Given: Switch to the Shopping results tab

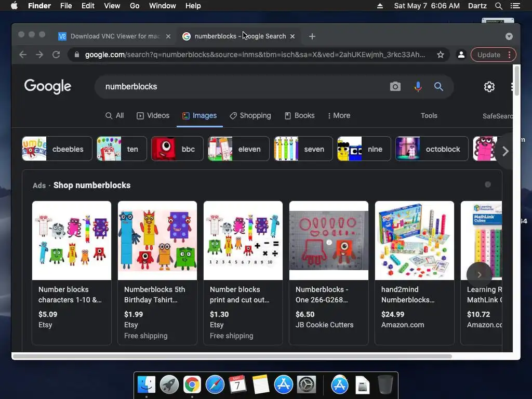Looking at the screenshot, I should [x=250, y=116].
